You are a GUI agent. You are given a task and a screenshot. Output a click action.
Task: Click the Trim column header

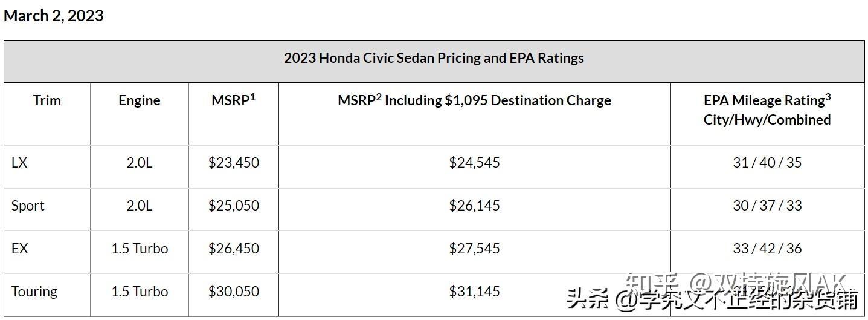pyautogui.click(x=47, y=100)
